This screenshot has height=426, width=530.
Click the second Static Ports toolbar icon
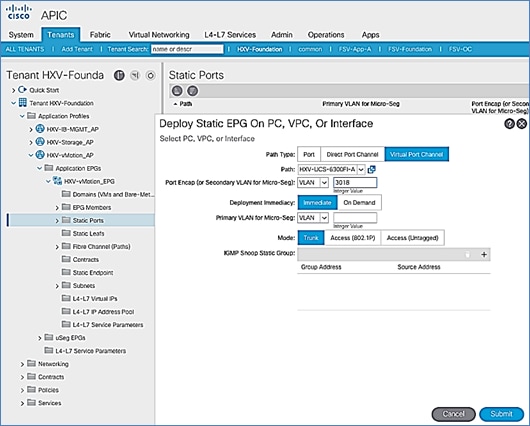[x=192, y=91]
